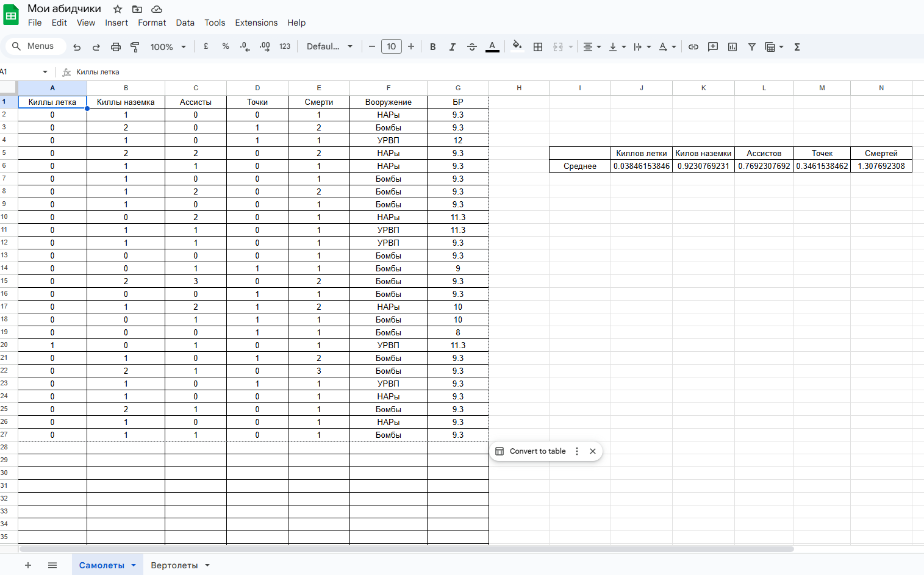The image size is (924, 575).
Task: Open the Format menu
Action: coord(152,23)
